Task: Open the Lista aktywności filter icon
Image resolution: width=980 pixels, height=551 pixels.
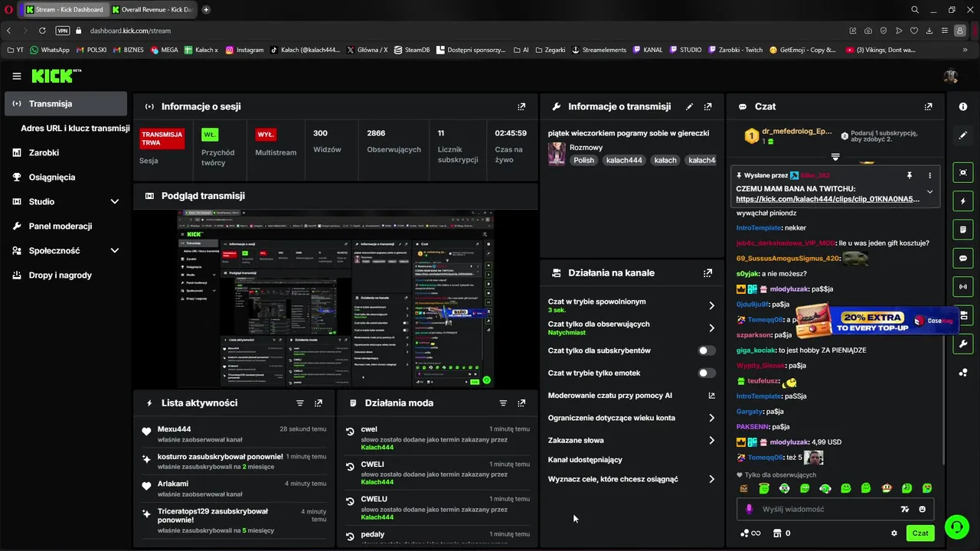Action: tap(300, 403)
